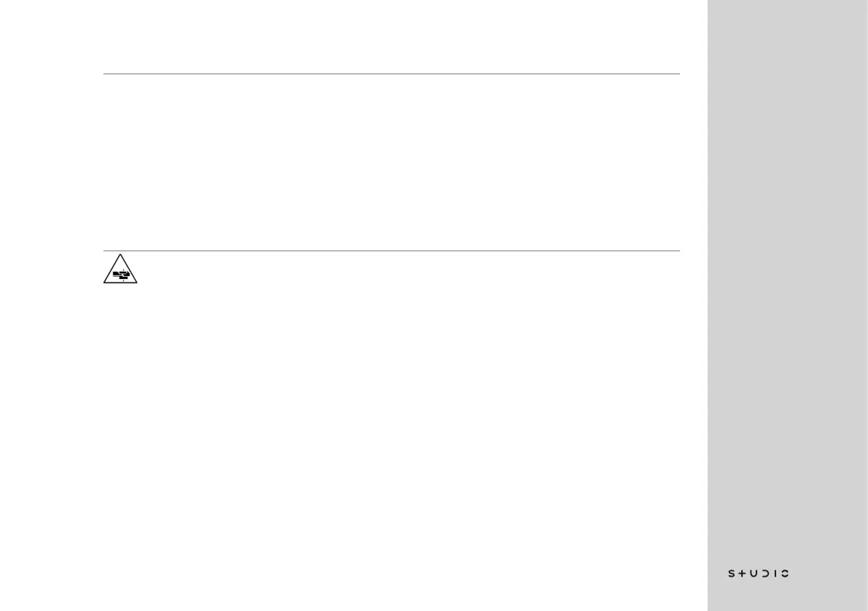Click the top horizontal divider line
Viewport: 868px width, 611px height.
point(391,74)
